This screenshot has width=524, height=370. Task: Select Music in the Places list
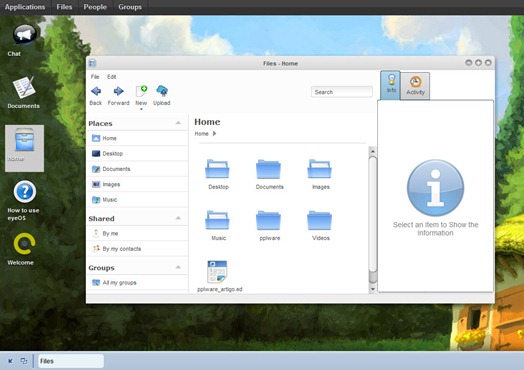(x=137, y=200)
